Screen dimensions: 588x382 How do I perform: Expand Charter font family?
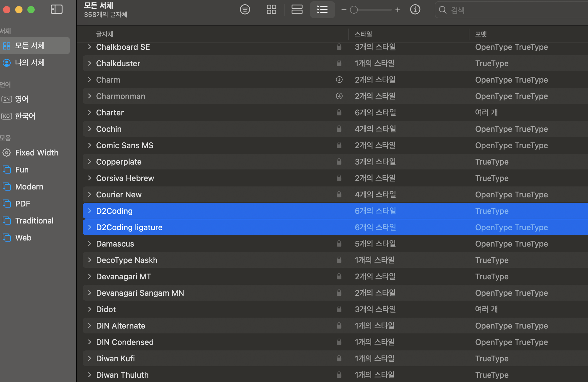89,112
